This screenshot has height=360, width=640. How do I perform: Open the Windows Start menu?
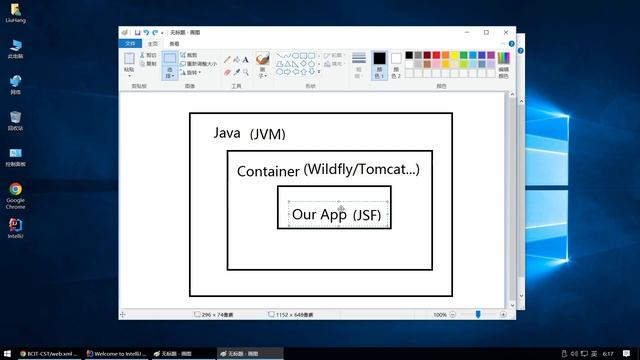(7, 353)
